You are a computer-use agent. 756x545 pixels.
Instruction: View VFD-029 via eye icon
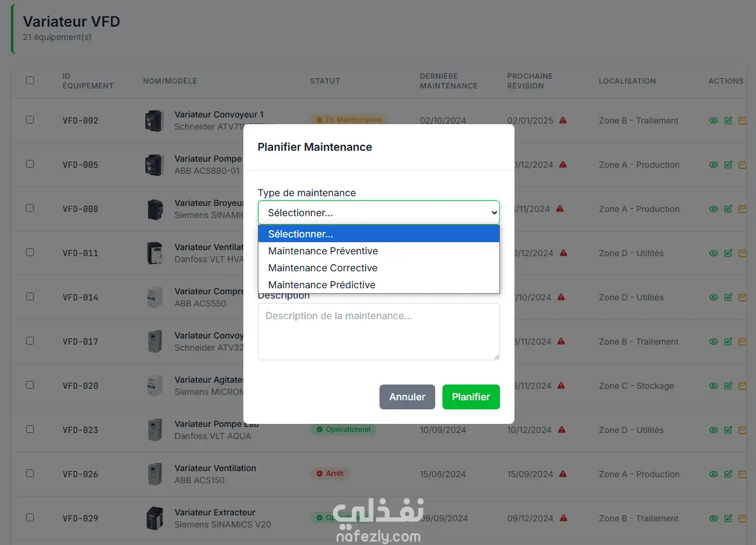click(714, 518)
